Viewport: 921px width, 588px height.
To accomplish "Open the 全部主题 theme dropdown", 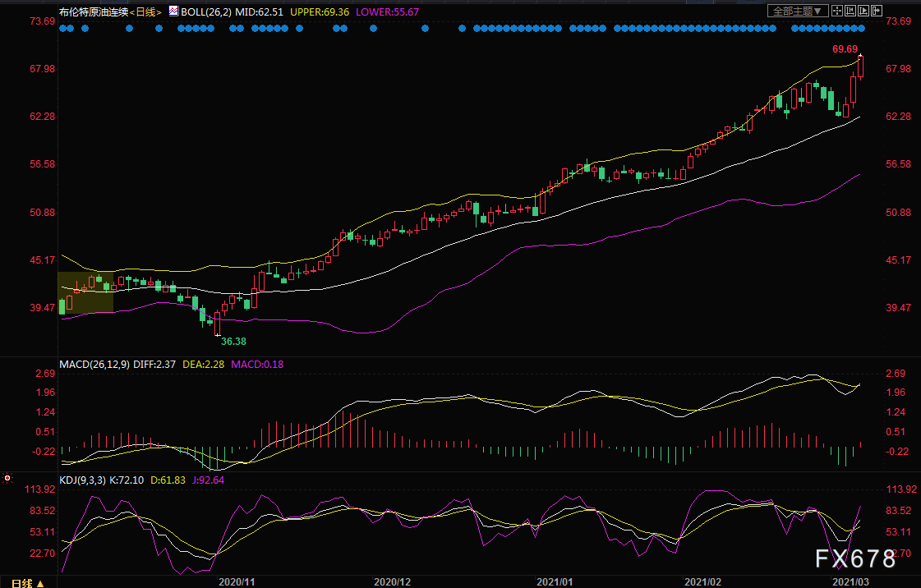I will click(795, 11).
